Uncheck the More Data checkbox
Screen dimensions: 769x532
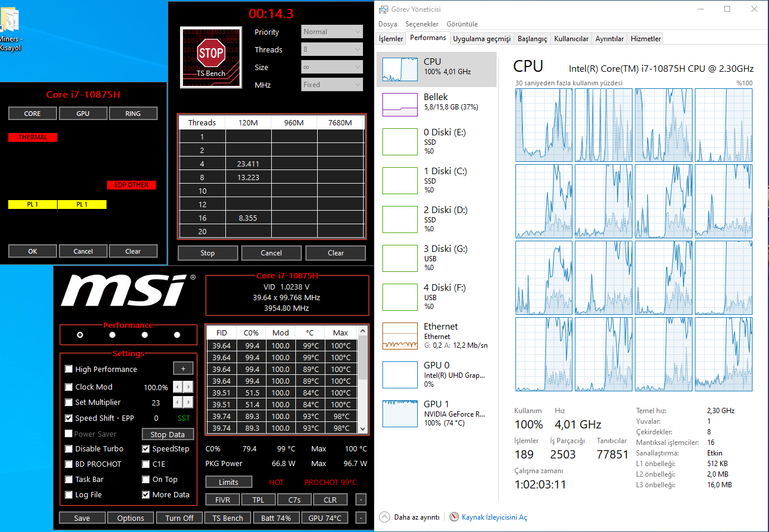(x=146, y=494)
